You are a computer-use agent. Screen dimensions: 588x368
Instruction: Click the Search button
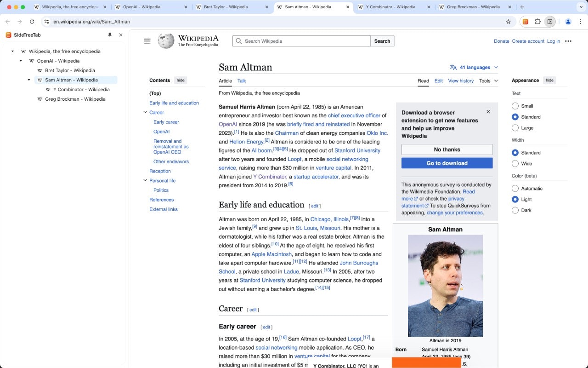click(382, 41)
